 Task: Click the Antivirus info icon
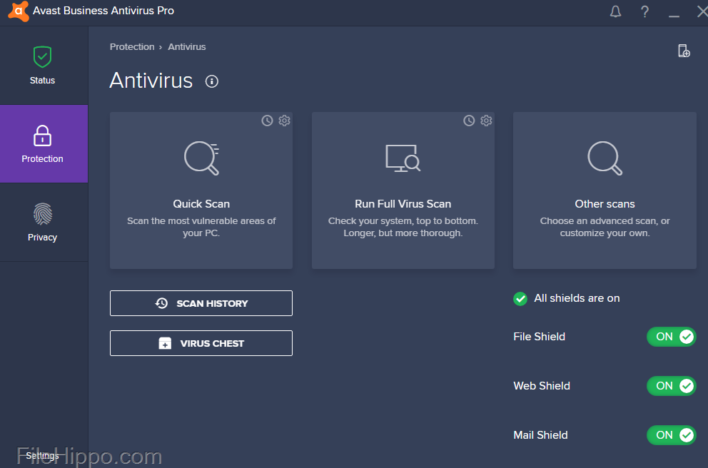point(212,82)
